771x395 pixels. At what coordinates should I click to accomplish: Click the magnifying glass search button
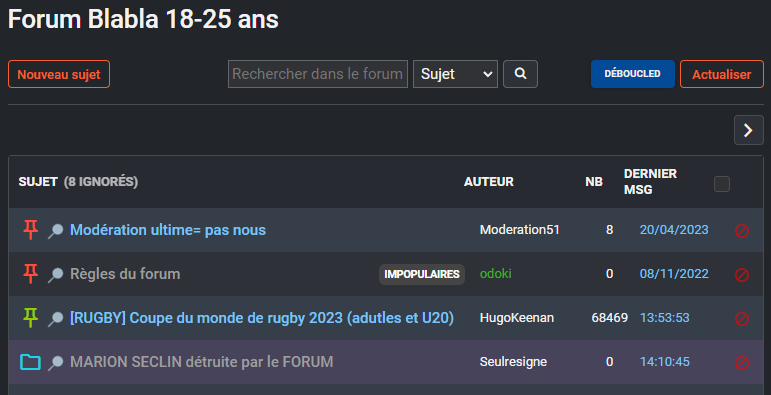(520, 74)
